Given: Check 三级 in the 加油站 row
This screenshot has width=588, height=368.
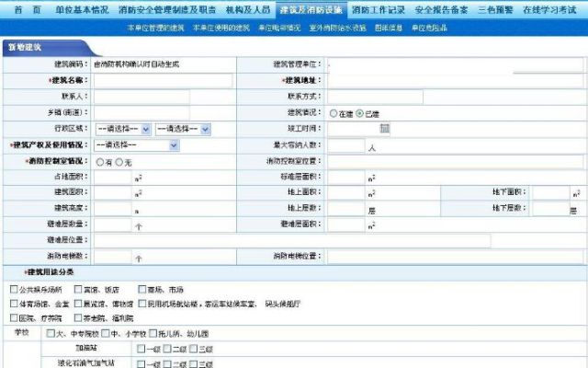Looking at the screenshot, I should [194, 349].
